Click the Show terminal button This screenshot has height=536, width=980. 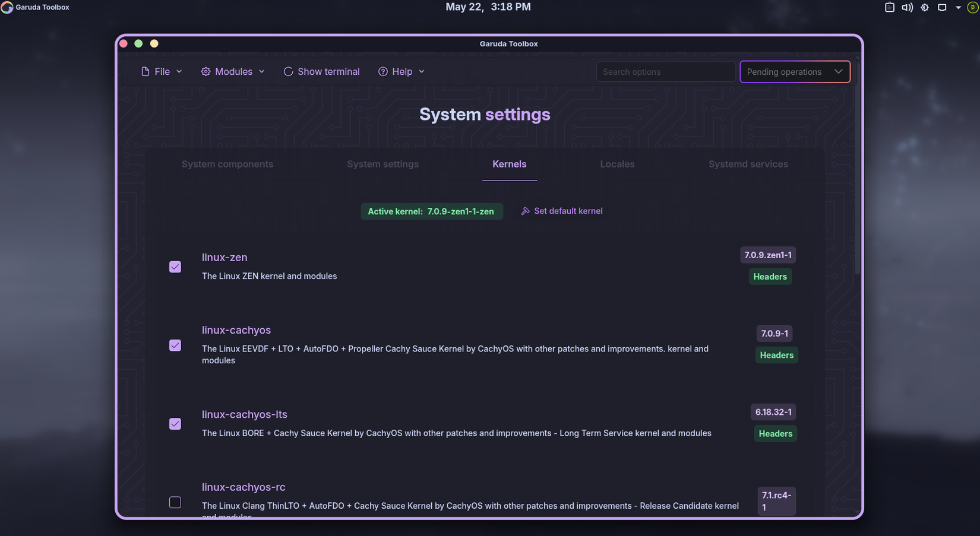[321, 71]
